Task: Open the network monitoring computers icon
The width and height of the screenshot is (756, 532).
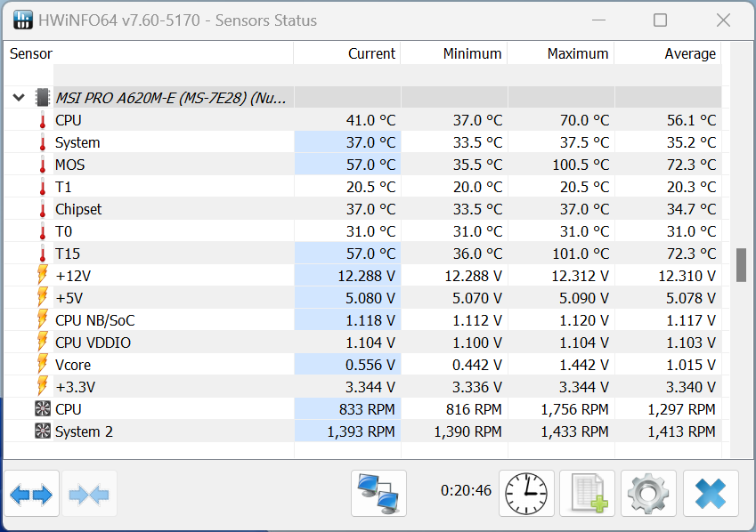Action: 378,493
